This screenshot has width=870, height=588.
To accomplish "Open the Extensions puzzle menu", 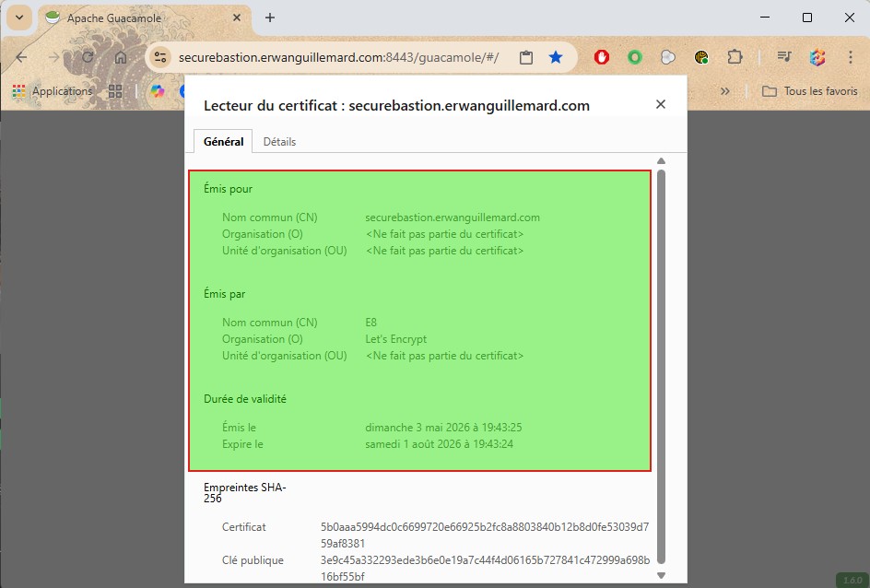I will (x=735, y=57).
